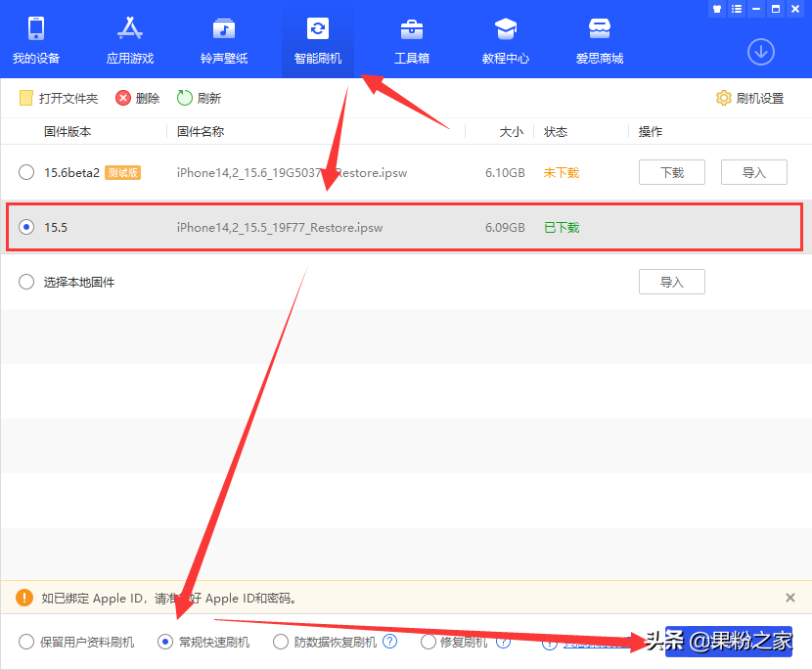The height and width of the screenshot is (670, 812).
Task: Open the 爱思商城 store icon
Action: (x=600, y=28)
